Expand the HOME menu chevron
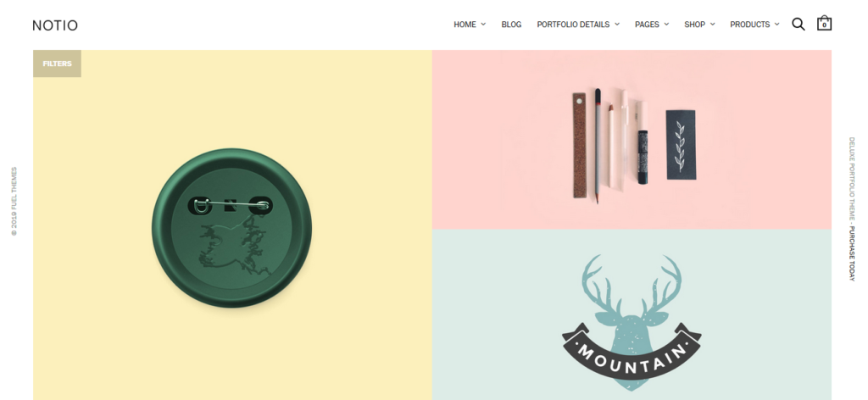 pyautogui.click(x=483, y=25)
